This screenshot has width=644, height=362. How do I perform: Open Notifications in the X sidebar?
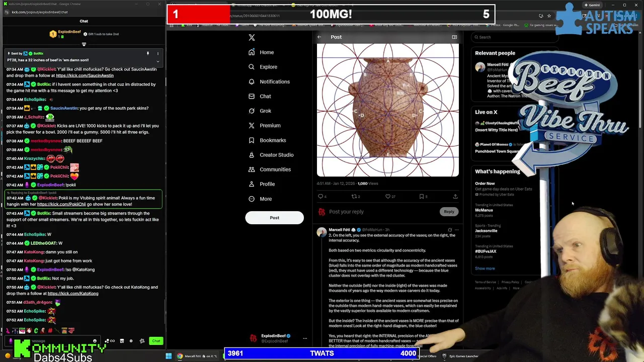269,81
